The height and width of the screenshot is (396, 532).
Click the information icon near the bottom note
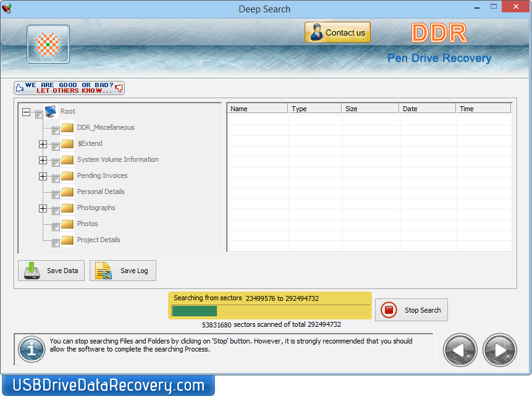coord(31,350)
